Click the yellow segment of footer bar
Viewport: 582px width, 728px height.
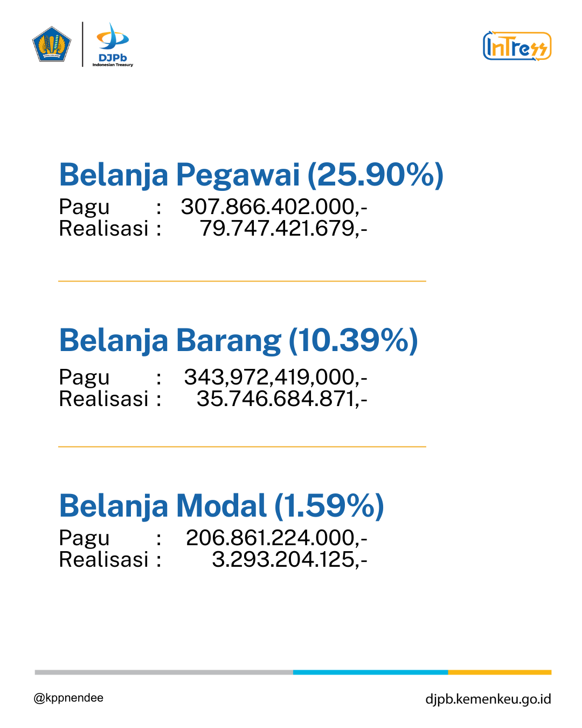click(x=500, y=672)
